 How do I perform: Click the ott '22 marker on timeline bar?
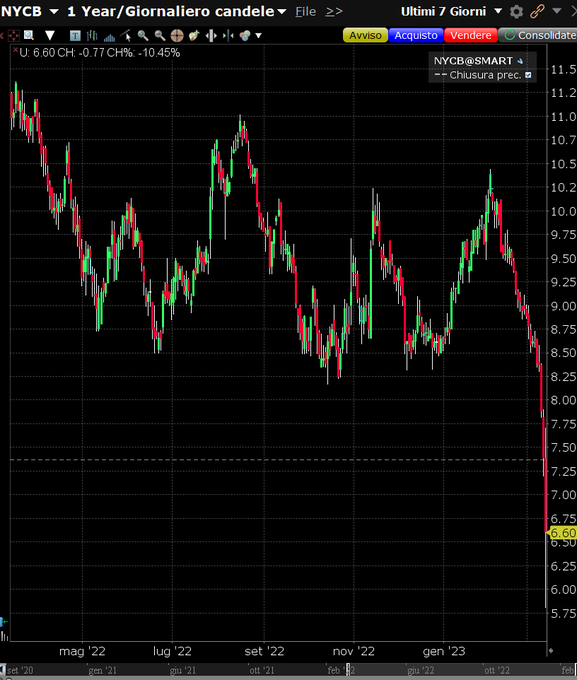point(497,670)
